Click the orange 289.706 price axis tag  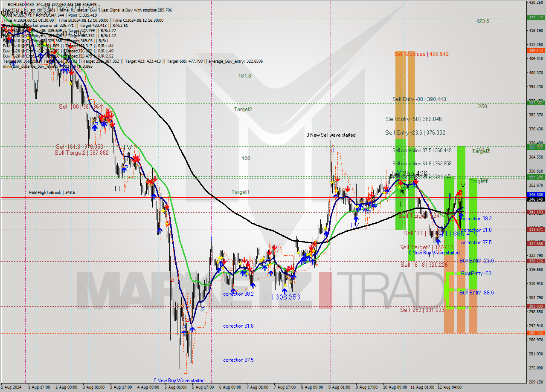[536, 333]
